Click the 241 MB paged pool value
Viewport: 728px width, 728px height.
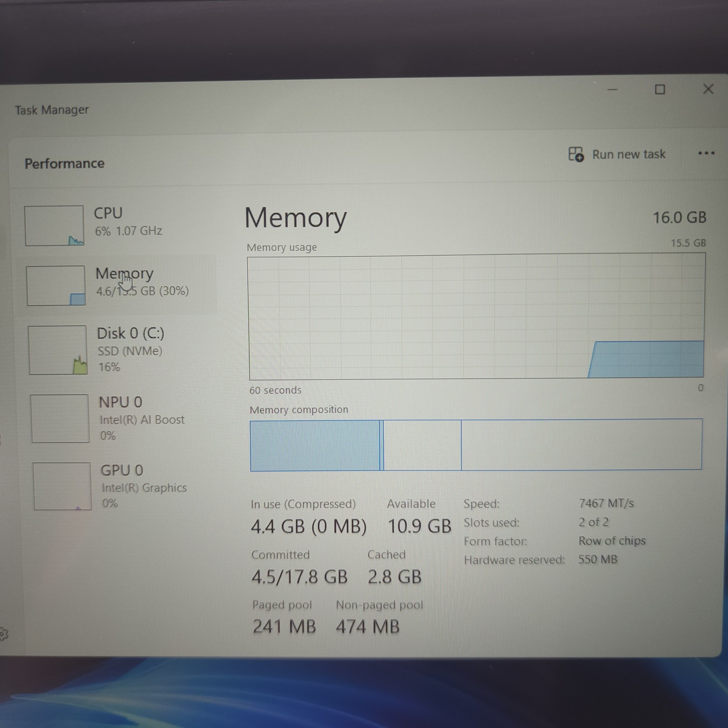click(284, 627)
